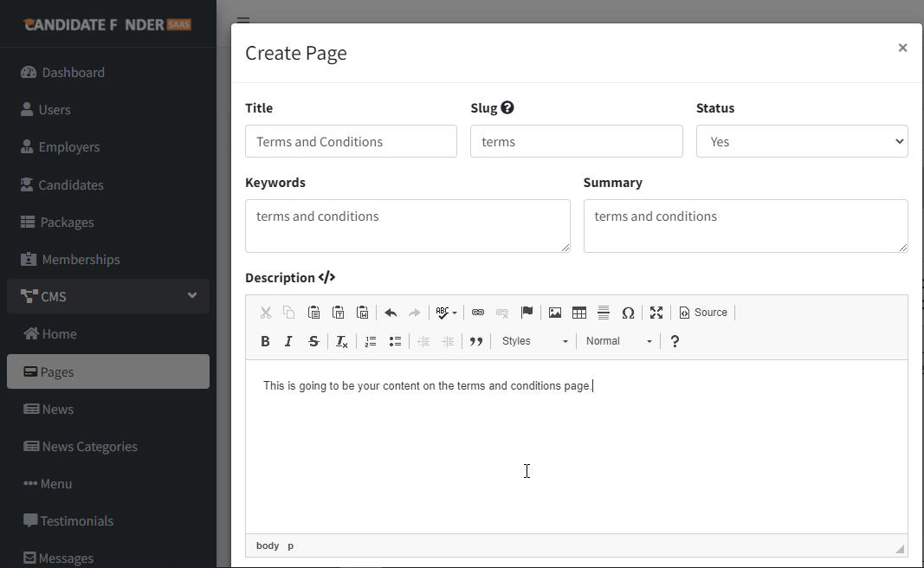Collapse the CMS menu section

[108, 296]
